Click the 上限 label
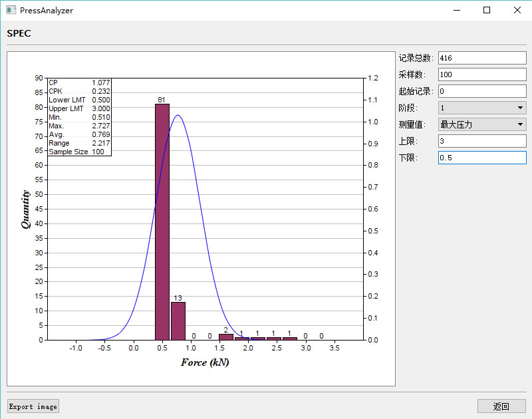Image resolution: width=532 pixels, height=419 pixels. tap(408, 141)
